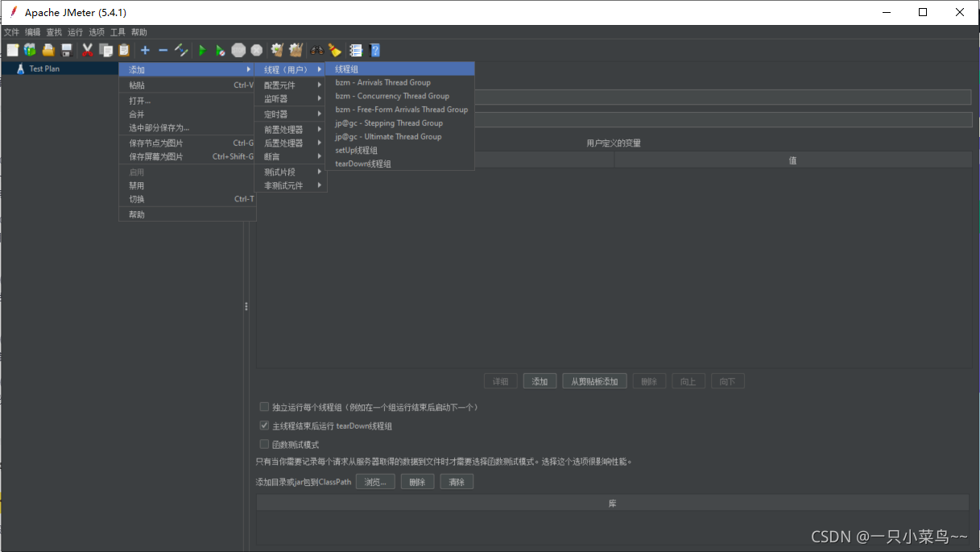This screenshot has width=980, height=552.
Task: Click the Copy toolbar icon
Action: [x=105, y=50]
